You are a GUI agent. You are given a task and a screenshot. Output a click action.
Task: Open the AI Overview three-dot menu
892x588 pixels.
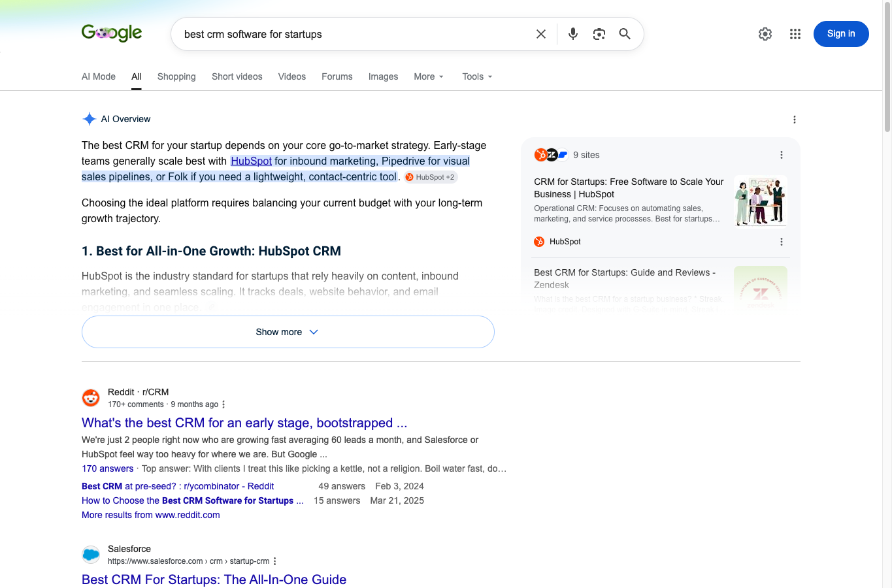click(795, 120)
